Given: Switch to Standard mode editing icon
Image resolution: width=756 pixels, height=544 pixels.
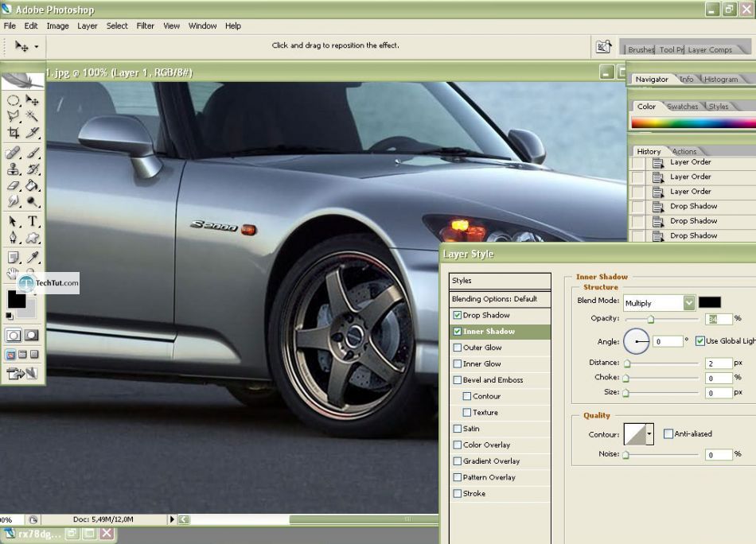Looking at the screenshot, I should pos(14,336).
